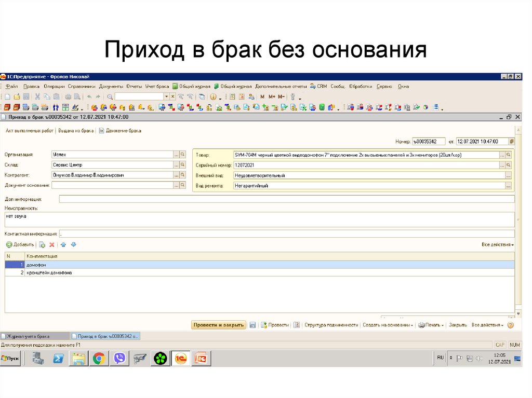Click into the Неисправность text field
The height and width of the screenshot is (398, 532).
[260, 219]
